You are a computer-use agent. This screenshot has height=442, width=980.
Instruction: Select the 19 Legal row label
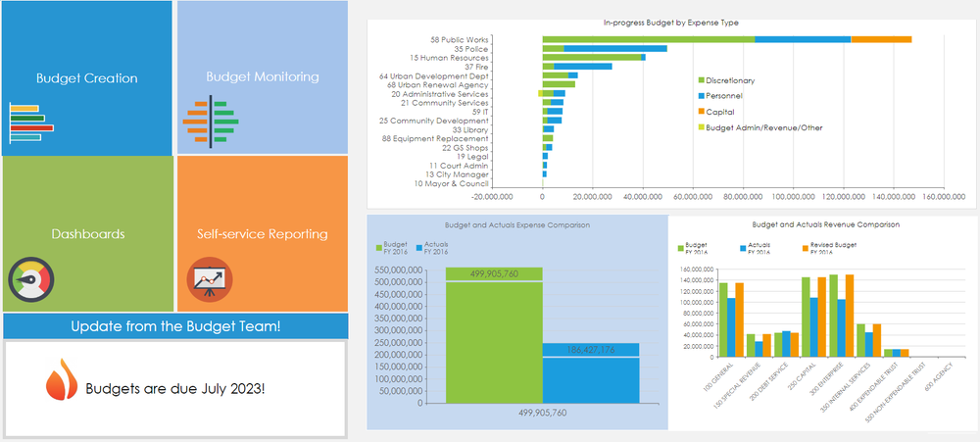click(473, 156)
